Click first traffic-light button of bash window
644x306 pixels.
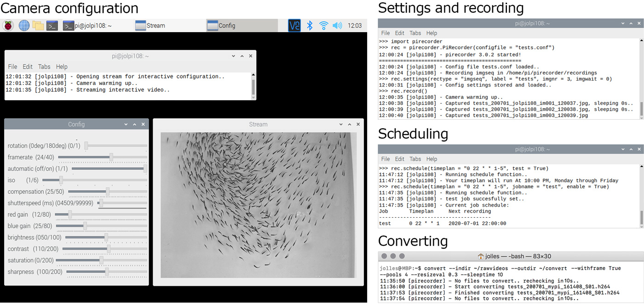(385, 256)
